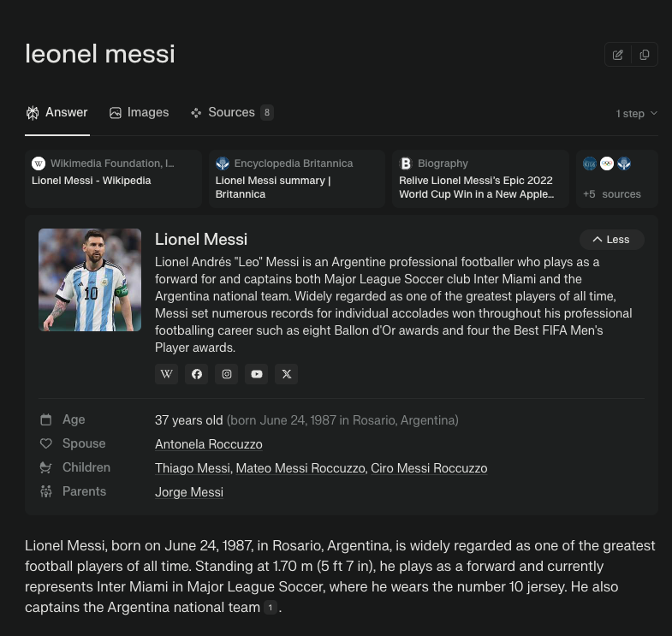Copy the query with the copy icon

pyautogui.click(x=644, y=55)
